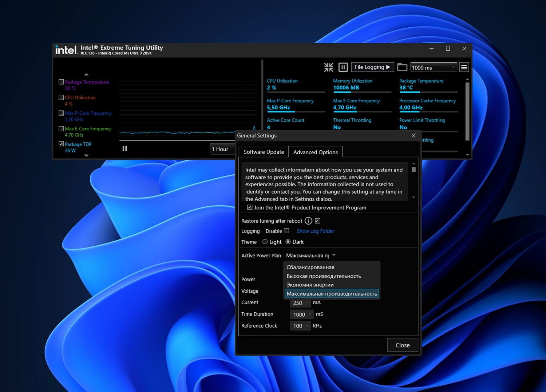Screen dimensions: 546x392
Task: Open the 1 Hour time range dropdown
Action: pyautogui.click(x=223, y=149)
